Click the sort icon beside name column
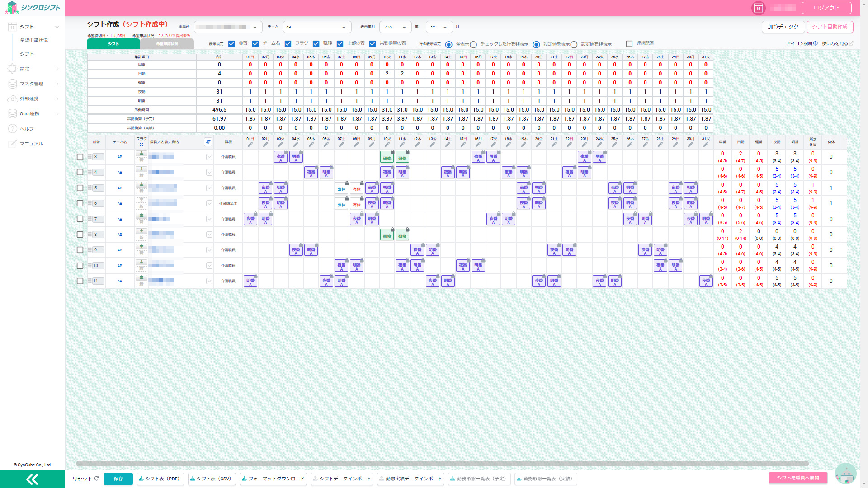Screen dimensions: 868x488 click(208, 142)
